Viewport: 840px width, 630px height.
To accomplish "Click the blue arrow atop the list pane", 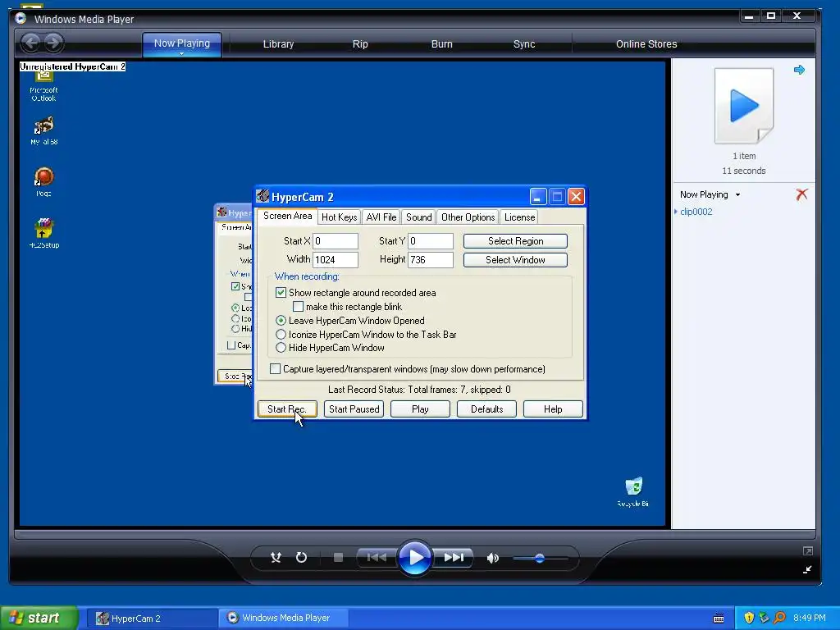I will pyautogui.click(x=799, y=70).
